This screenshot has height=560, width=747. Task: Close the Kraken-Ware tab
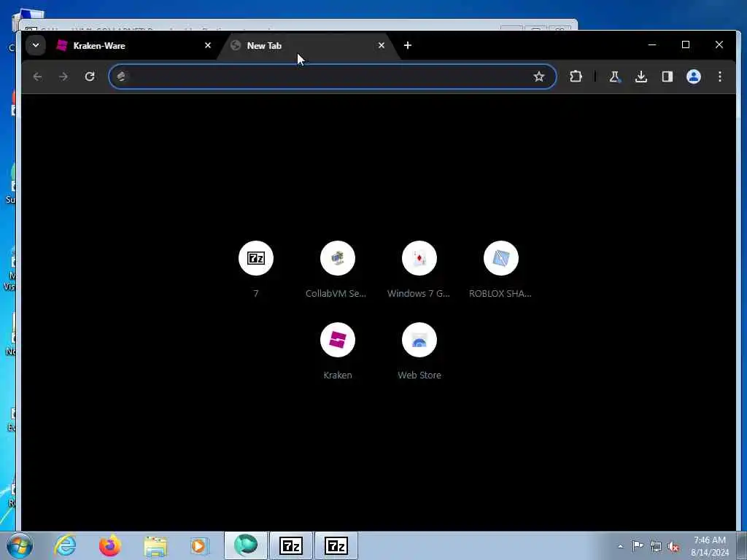tap(208, 46)
